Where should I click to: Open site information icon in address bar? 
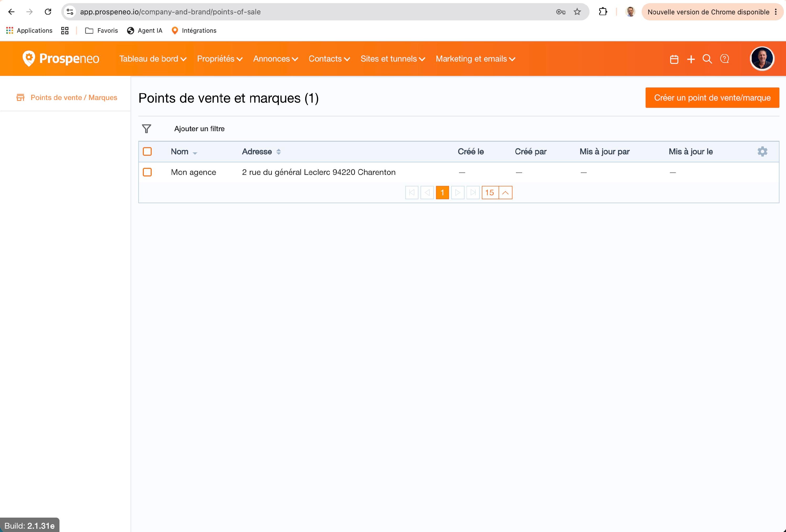(x=70, y=12)
